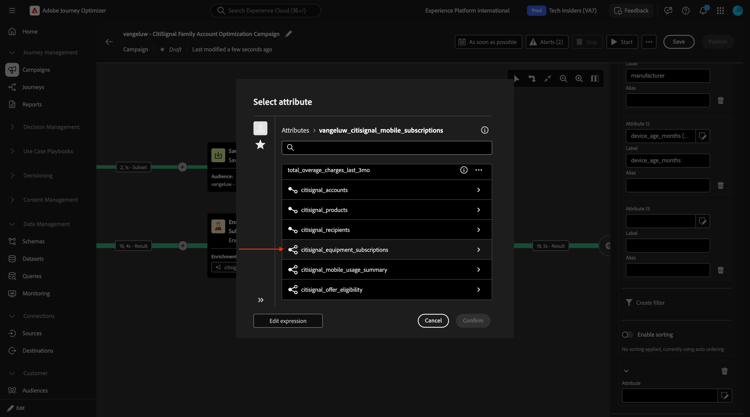The image size is (750, 417).
Task: Click the schema info icon beside breadcrumb
Action: [x=485, y=130]
